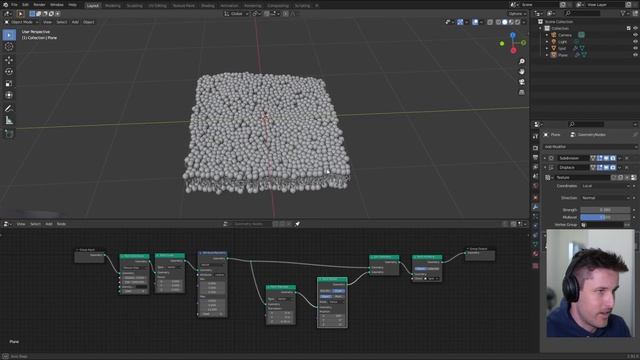640x360 pixels.
Task: Toggle Displace modifier render display
Action: [613, 168]
